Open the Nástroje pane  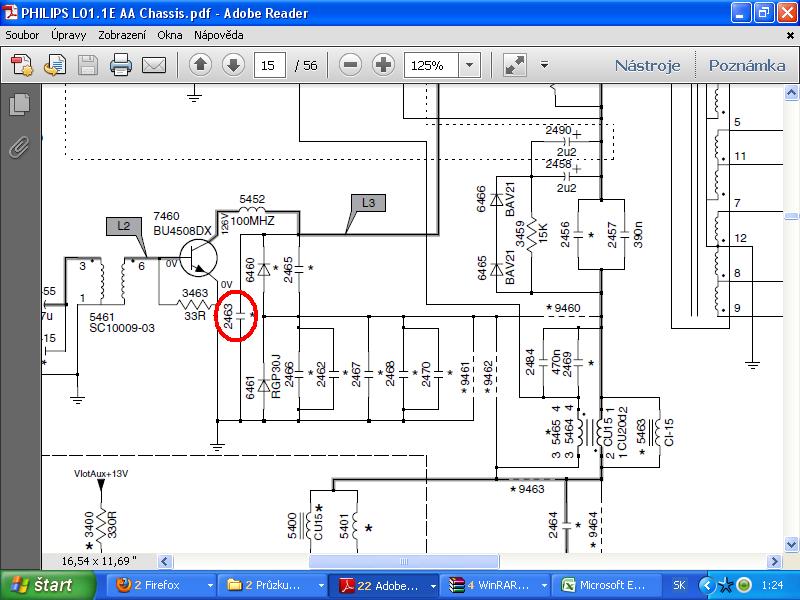(x=647, y=65)
